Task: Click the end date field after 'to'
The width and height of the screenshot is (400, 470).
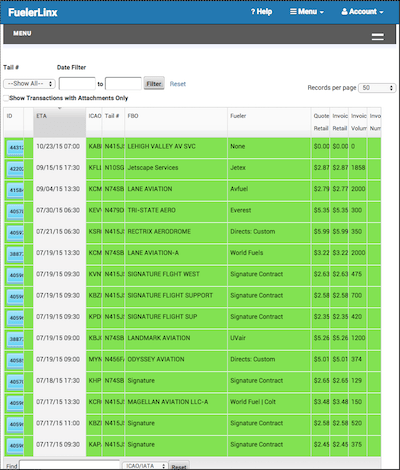Action: pyautogui.click(x=123, y=84)
